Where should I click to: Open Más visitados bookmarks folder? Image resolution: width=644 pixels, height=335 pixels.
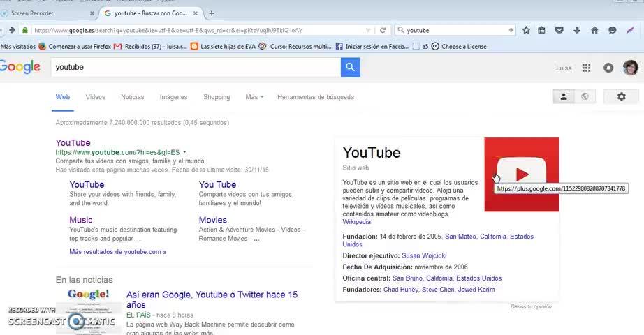coord(18,47)
